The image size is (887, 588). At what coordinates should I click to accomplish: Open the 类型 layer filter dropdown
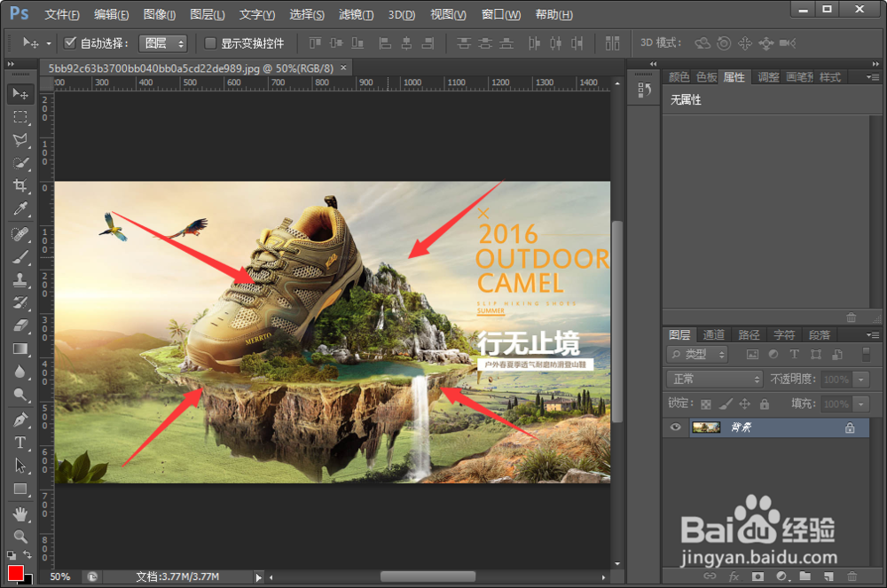tap(697, 355)
